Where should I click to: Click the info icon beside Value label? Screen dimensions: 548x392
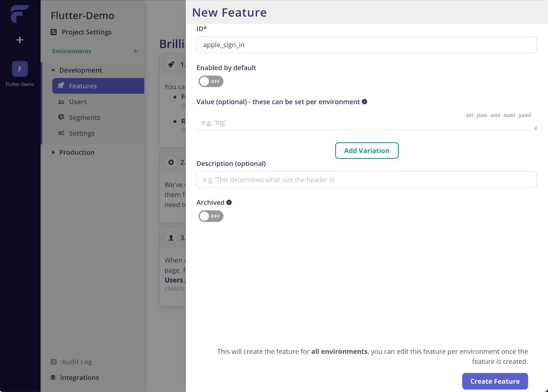[364, 102]
